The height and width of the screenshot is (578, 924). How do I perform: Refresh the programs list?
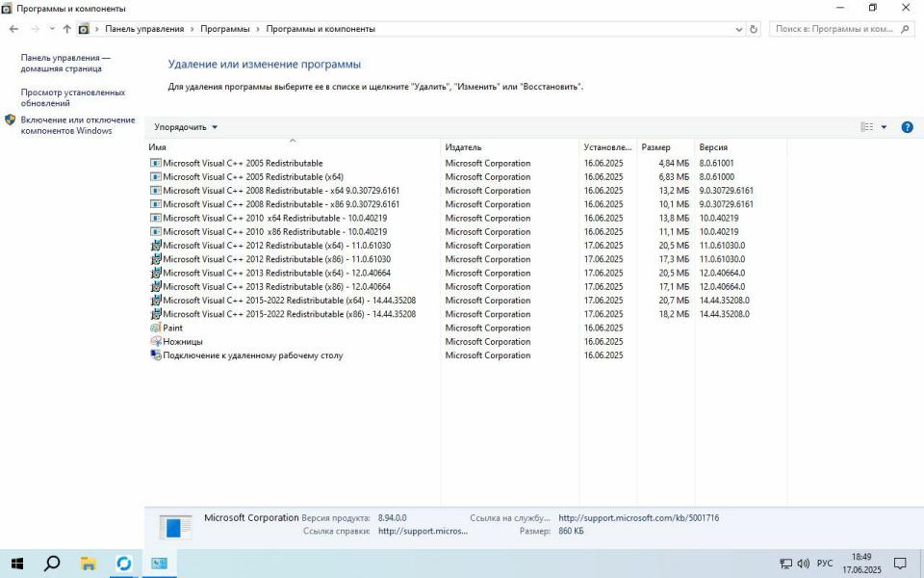(x=753, y=29)
